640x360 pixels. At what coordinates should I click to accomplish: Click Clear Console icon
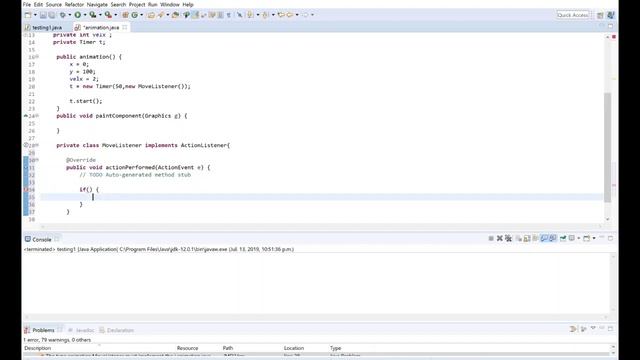[x=518, y=238]
